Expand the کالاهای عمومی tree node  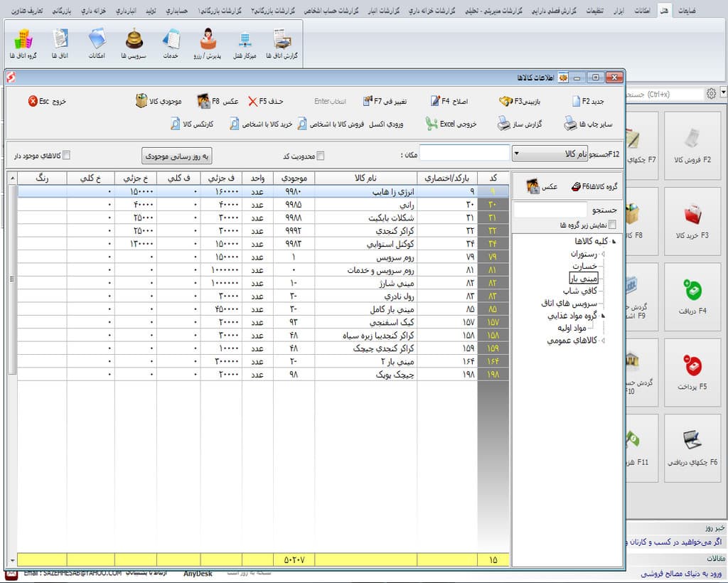tap(603, 341)
